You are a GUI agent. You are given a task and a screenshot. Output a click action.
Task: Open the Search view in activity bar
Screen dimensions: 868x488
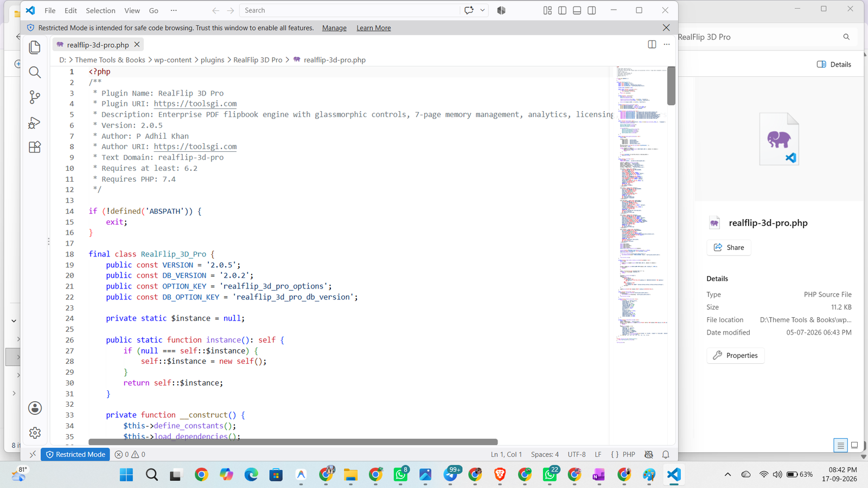coord(35,72)
